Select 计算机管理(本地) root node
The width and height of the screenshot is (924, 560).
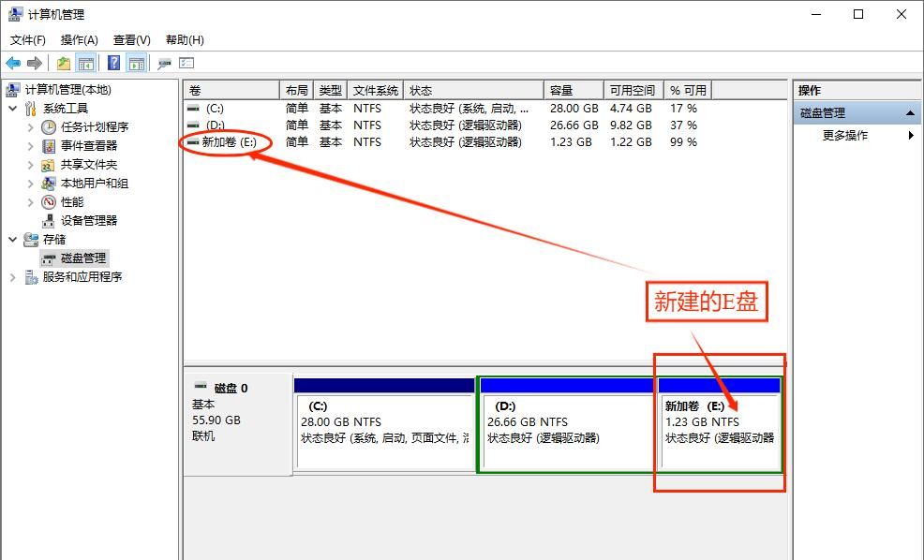pyautogui.click(x=67, y=90)
